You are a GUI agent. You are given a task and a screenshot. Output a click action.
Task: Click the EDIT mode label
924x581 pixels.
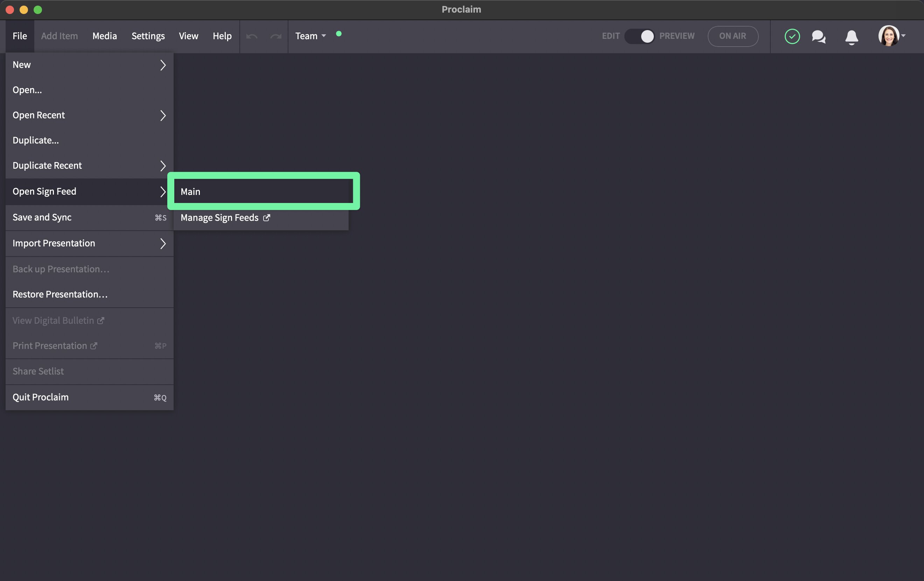point(610,36)
